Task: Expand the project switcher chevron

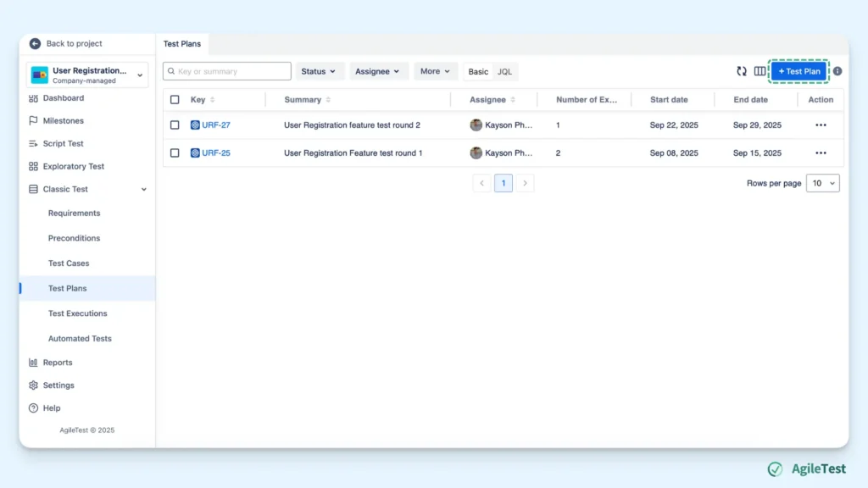Action: coord(140,75)
